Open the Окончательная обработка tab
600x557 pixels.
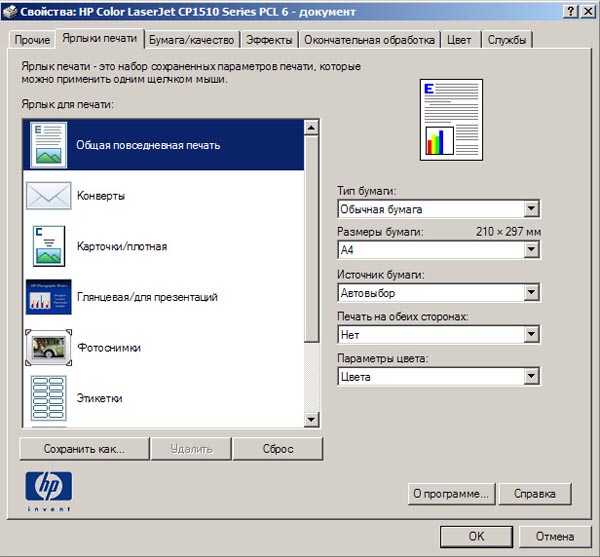tap(369, 40)
